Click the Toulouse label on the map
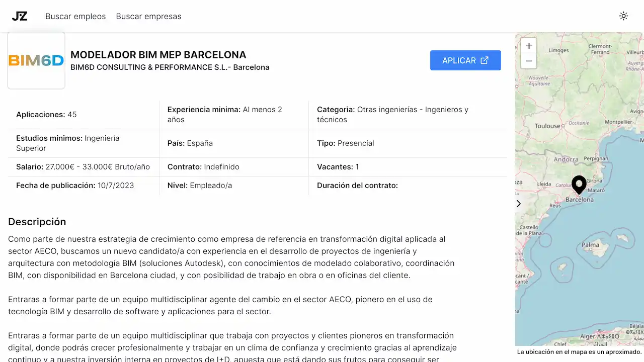The image size is (644, 362). (x=547, y=126)
